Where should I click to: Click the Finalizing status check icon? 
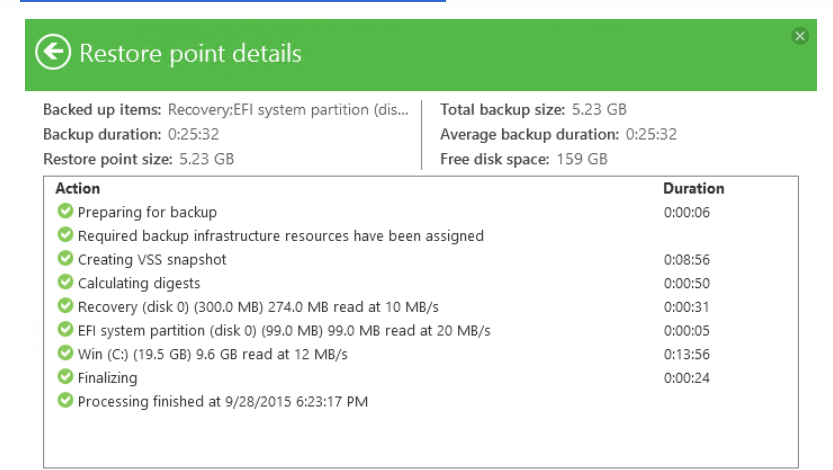click(x=65, y=378)
